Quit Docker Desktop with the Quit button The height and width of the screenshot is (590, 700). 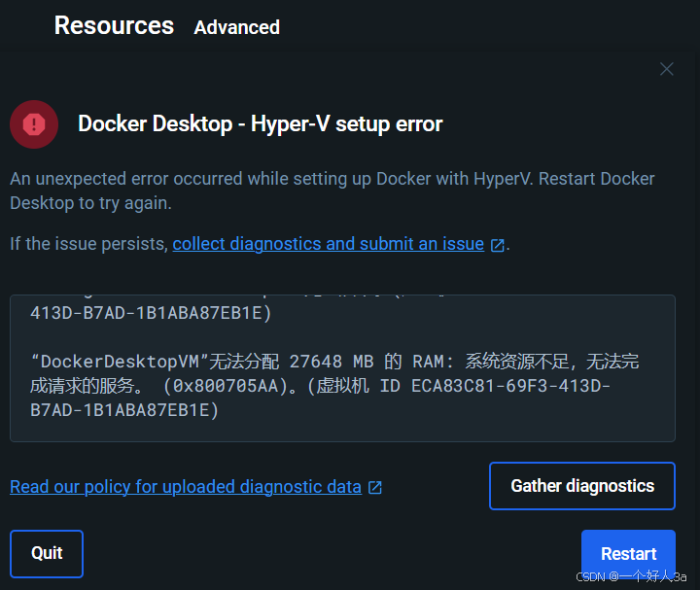pyautogui.click(x=47, y=554)
